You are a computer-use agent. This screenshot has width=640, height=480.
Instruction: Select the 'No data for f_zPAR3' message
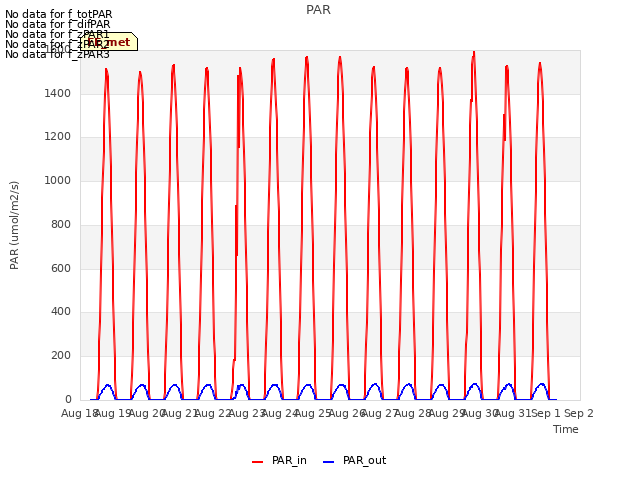pos(58,54)
